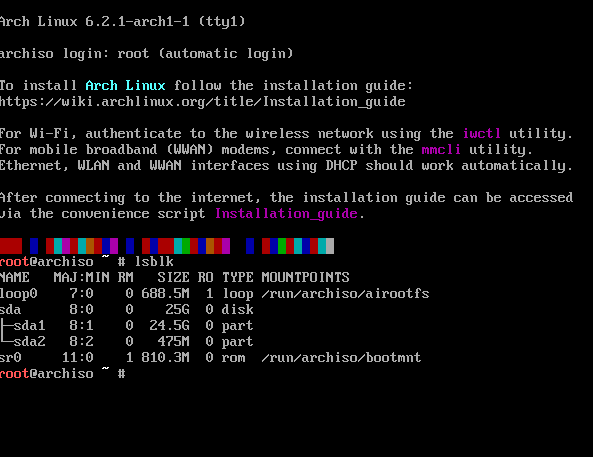Click the MOUNTPOINTS column header
593x457 pixels.
pyautogui.click(x=305, y=277)
